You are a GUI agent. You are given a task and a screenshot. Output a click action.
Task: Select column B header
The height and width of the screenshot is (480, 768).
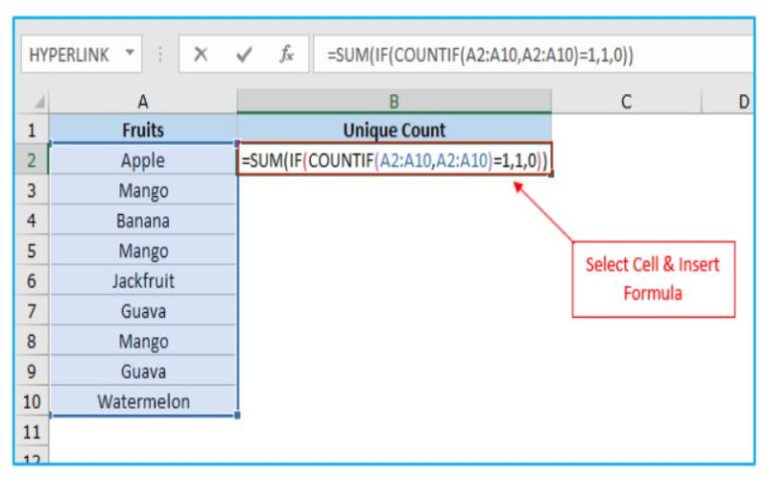[394, 102]
